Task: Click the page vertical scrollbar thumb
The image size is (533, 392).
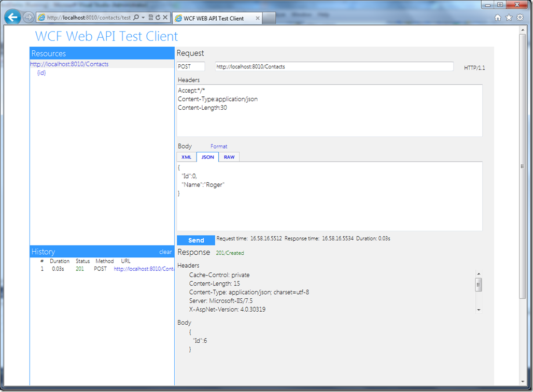Action: coord(523,166)
